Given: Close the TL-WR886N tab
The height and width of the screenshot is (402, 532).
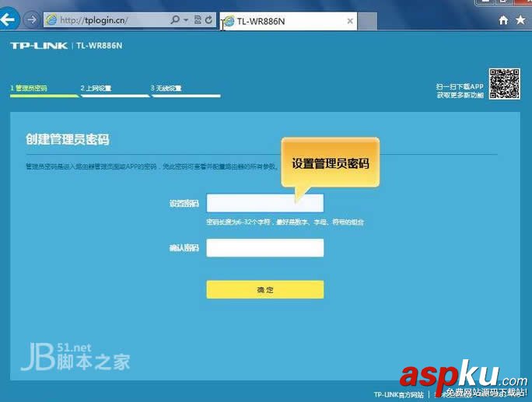Looking at the screenshot, I should [x=350, y=21].
